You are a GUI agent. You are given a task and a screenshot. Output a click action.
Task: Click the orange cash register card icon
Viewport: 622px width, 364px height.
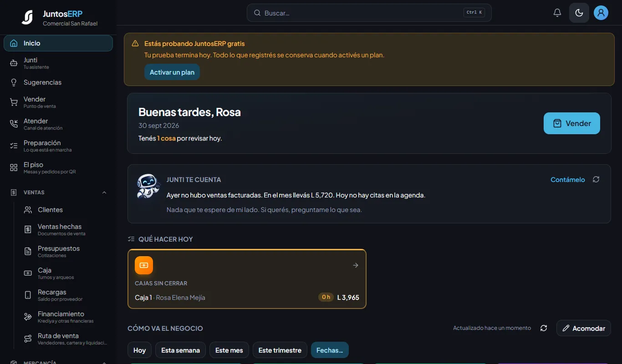(x=144, y=265)
